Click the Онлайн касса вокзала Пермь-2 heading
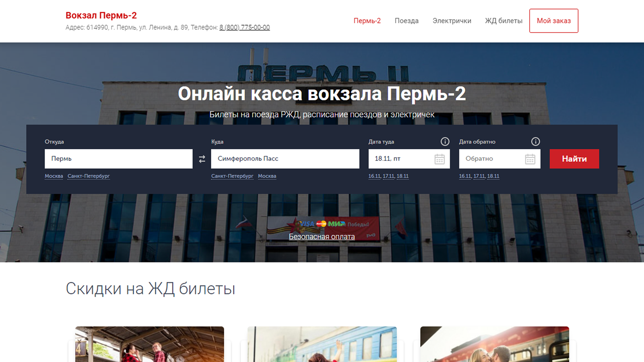 click(x=322, y=94)
